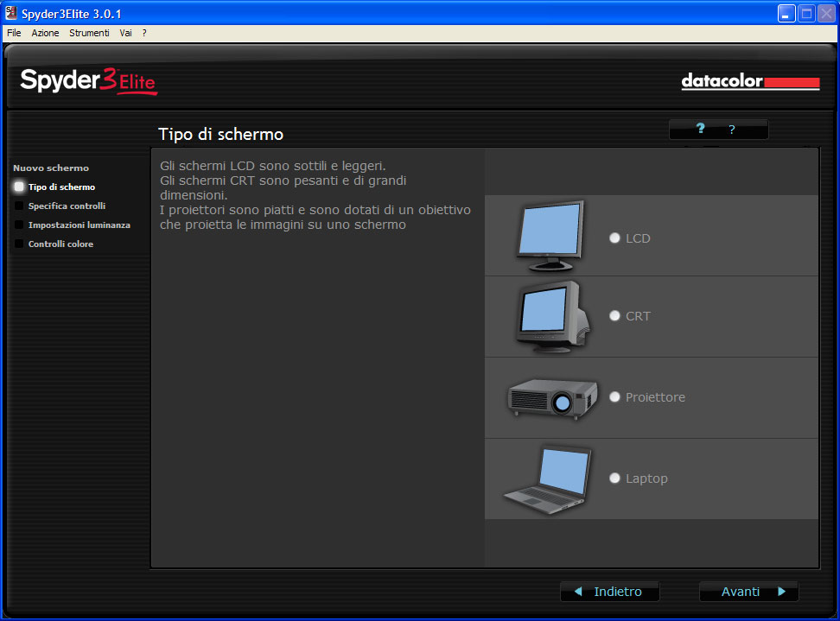Click the step indicator beside Specifica controlli
This screenshot has height=621, width=840.
coord(19,206)
